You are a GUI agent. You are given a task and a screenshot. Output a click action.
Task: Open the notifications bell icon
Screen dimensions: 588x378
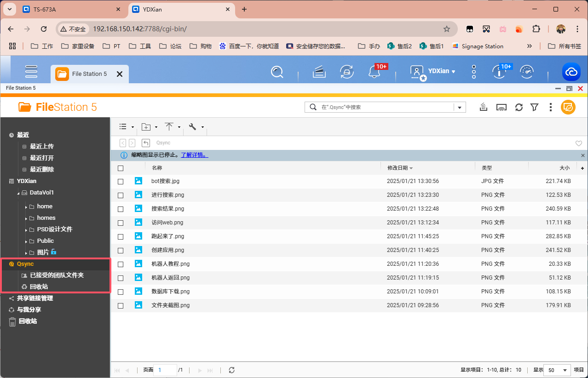[374, 72]
